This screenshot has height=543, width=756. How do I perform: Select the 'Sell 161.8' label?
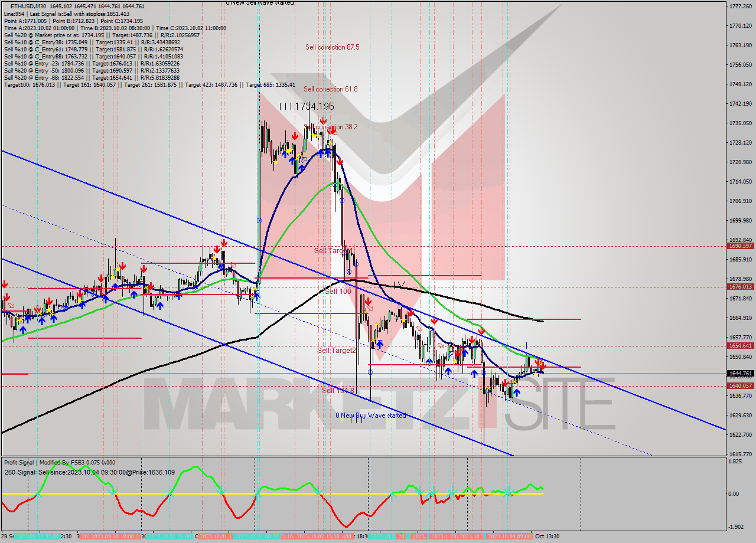338,390
